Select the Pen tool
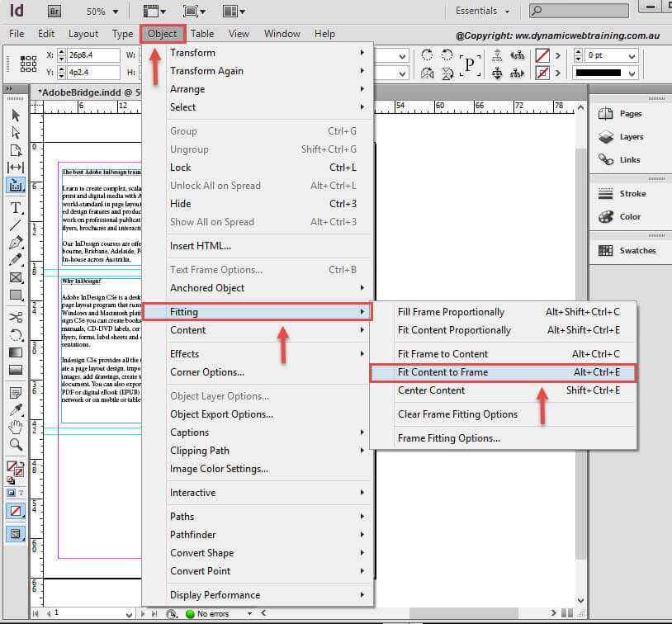 tap(16, 243)
